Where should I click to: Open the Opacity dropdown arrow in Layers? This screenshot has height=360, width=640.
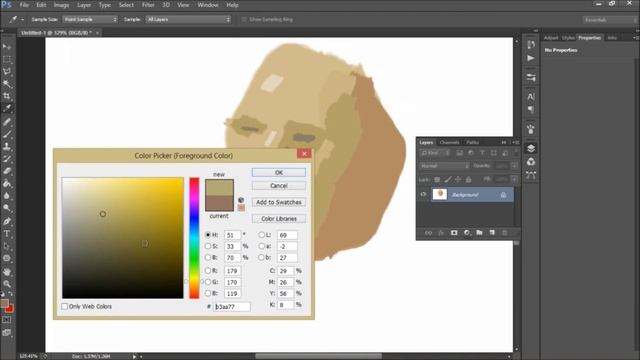point(514,166)
